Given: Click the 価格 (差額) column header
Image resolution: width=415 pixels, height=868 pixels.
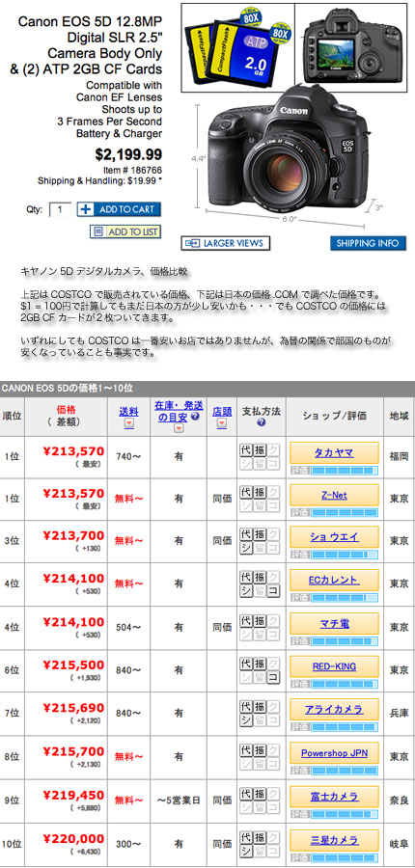Looking at the screenshot, I should (66, 416).
